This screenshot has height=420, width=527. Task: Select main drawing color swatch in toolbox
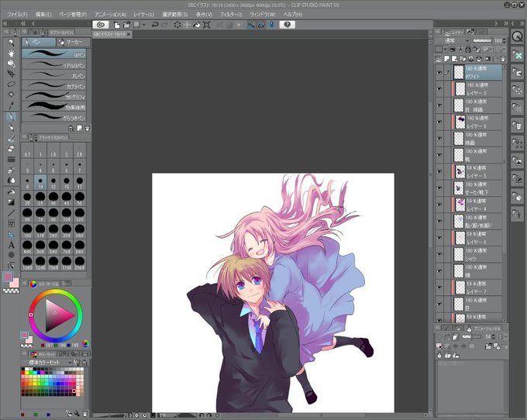8,277
